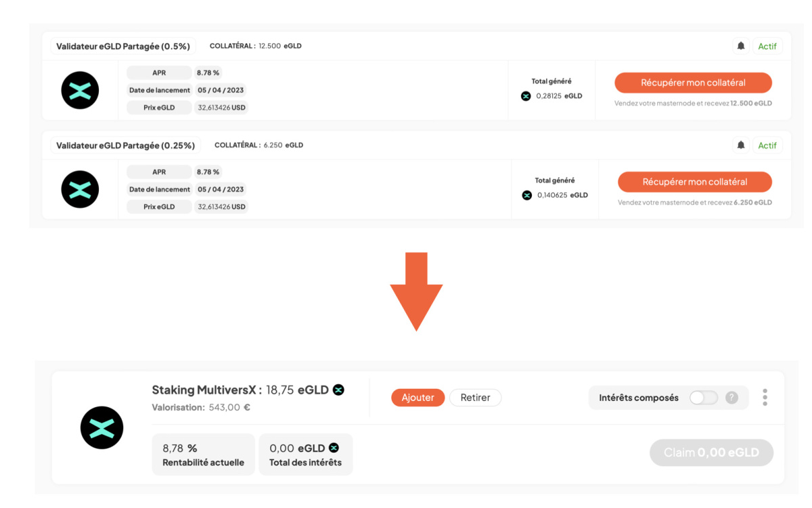Click the Total généré heading in the 0.5% card

[551, 81]
